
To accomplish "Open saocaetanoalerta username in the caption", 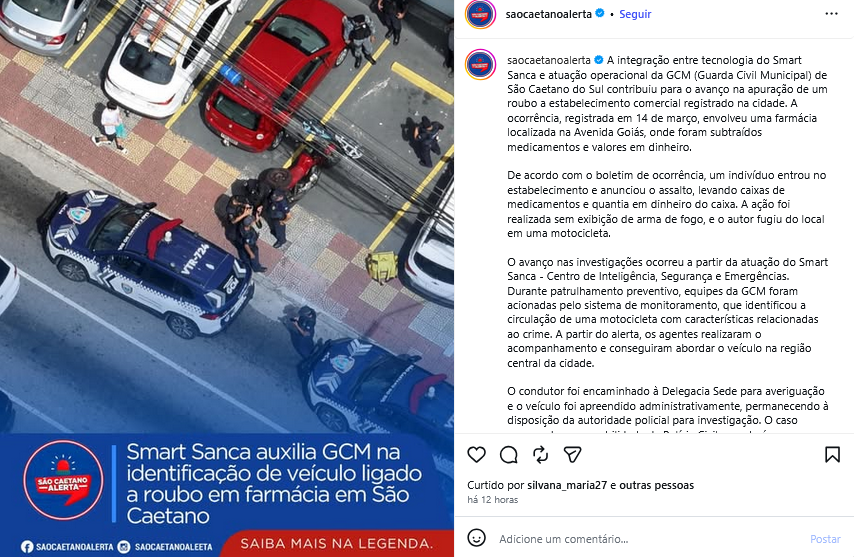I will pos(549,60).
